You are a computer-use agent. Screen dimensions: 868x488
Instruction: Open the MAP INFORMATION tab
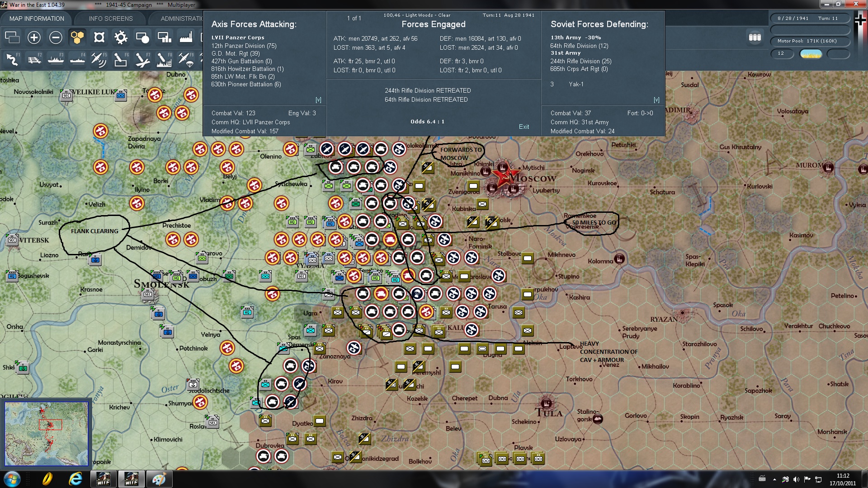pyautogui.click(x=37, y=19)
